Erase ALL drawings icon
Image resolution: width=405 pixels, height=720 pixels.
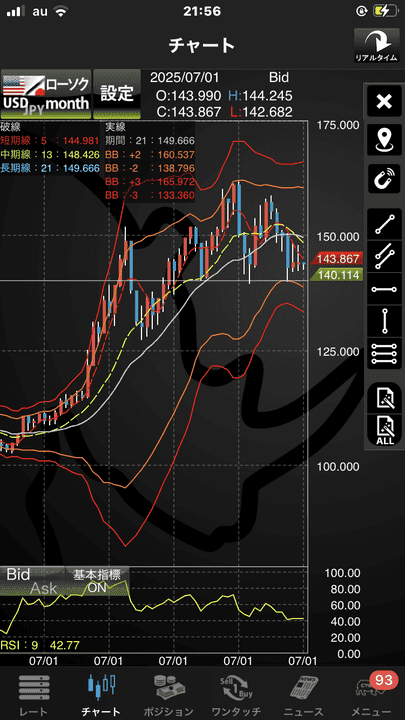point(384,430)
